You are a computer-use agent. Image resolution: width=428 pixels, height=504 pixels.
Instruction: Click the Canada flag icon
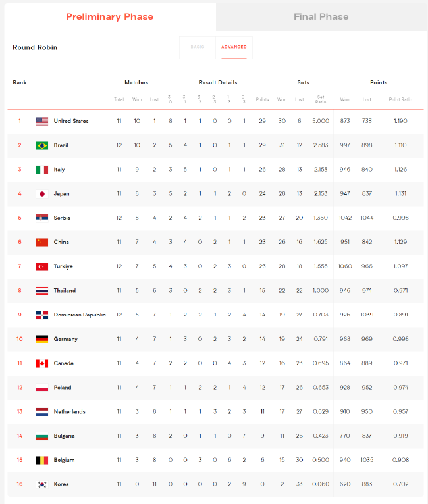42,363
